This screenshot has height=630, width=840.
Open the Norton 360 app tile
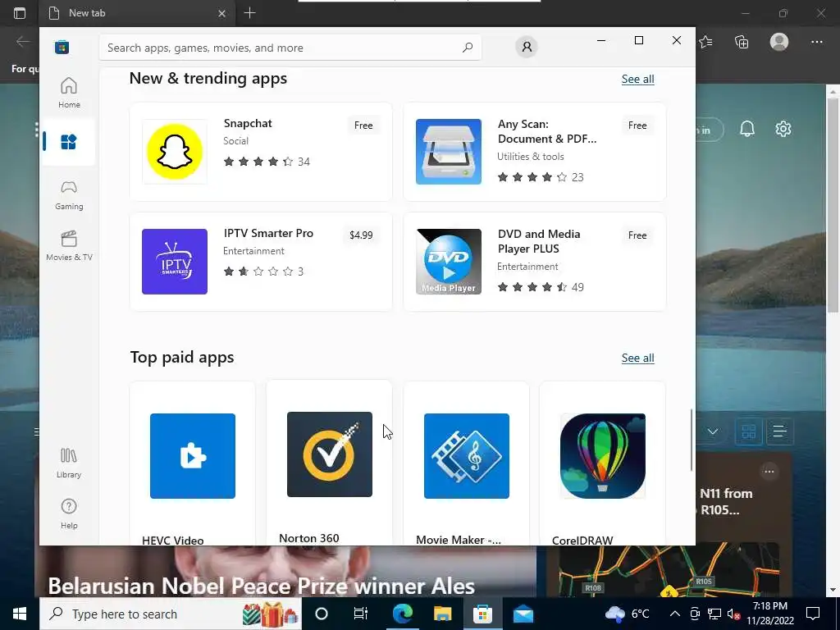pos(330,463)
